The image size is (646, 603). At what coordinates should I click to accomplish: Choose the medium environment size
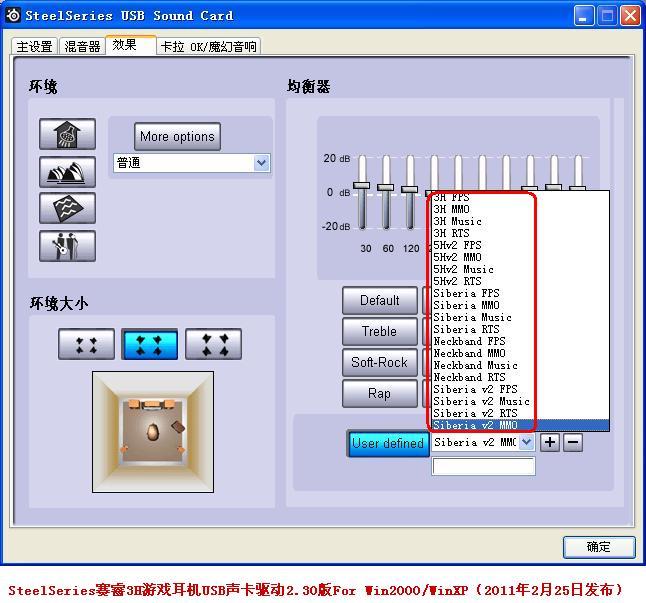click(x=150, y=344)
